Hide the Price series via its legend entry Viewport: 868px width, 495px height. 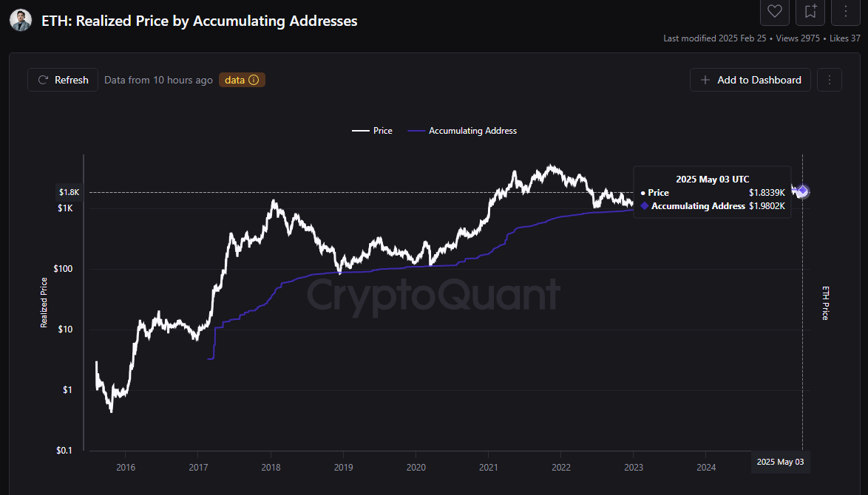[x=373, y=130]
